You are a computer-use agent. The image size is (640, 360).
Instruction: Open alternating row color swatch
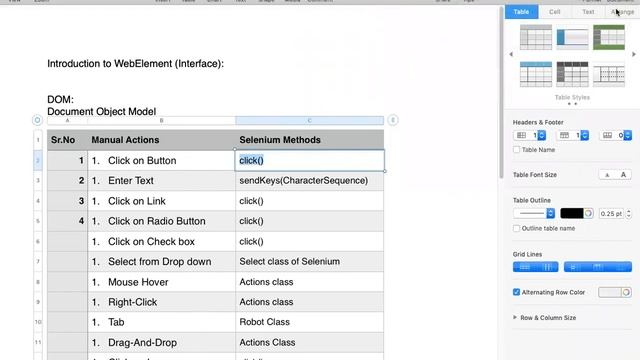[x=610, y=292]
